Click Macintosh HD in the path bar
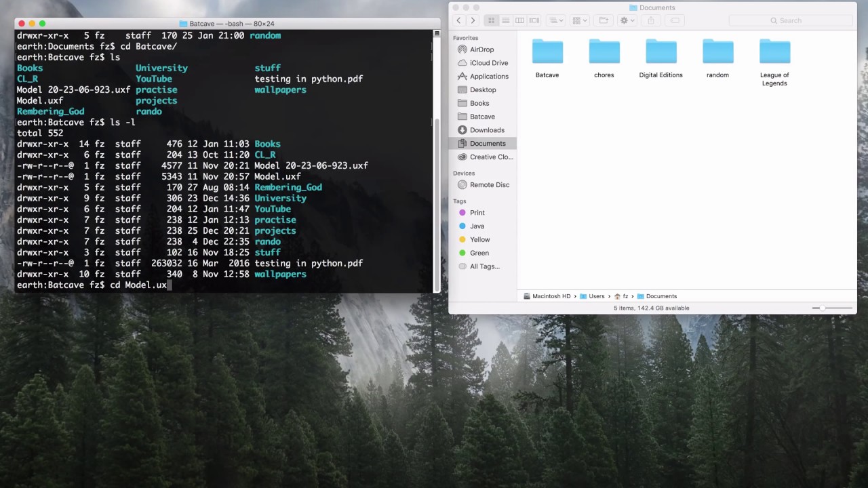 tap(547, 296)
